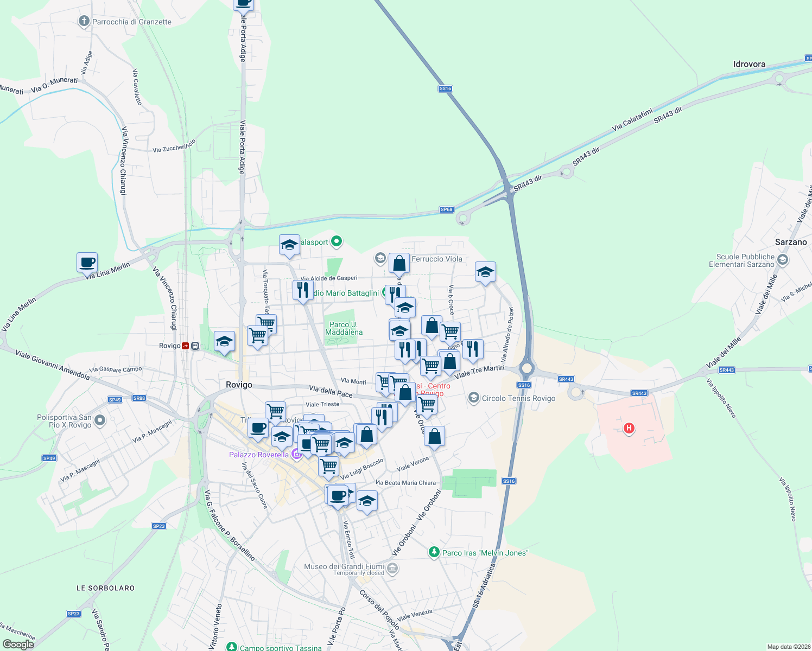Viewport: 812px width, 651px height.
Task: Click the restaurant icon near Stadio Mario Battaglini
Action: tap(303, 290)
